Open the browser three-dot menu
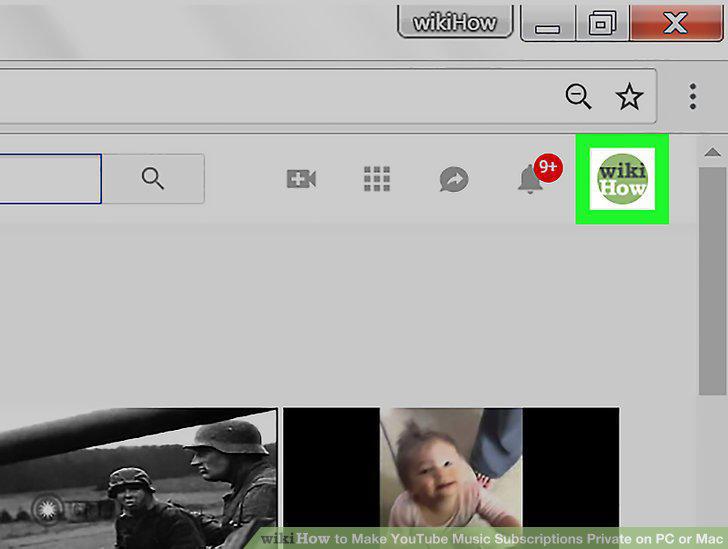 [x=693, y=97]
